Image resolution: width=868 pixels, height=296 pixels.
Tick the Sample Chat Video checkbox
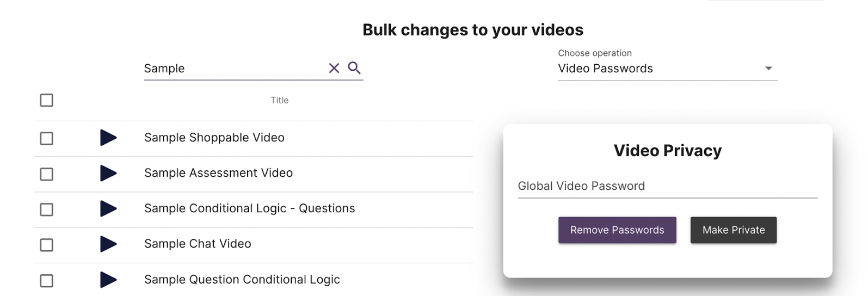point(47,245)
